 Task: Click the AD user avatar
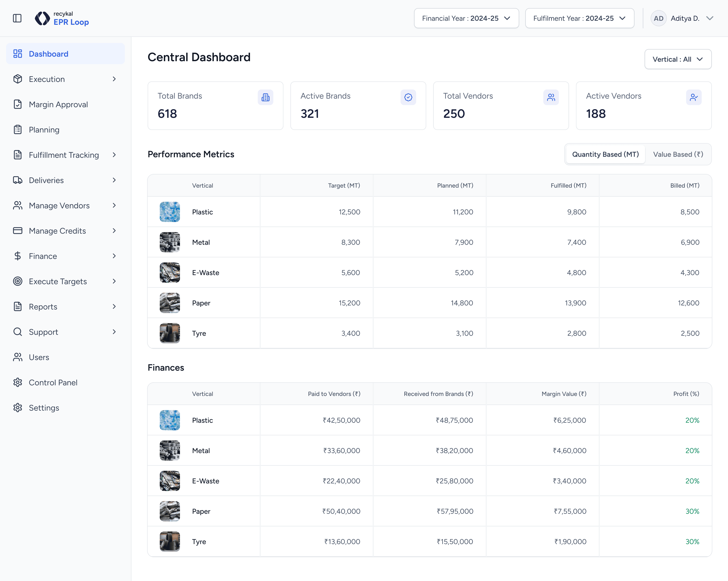(x=658, y=18)
